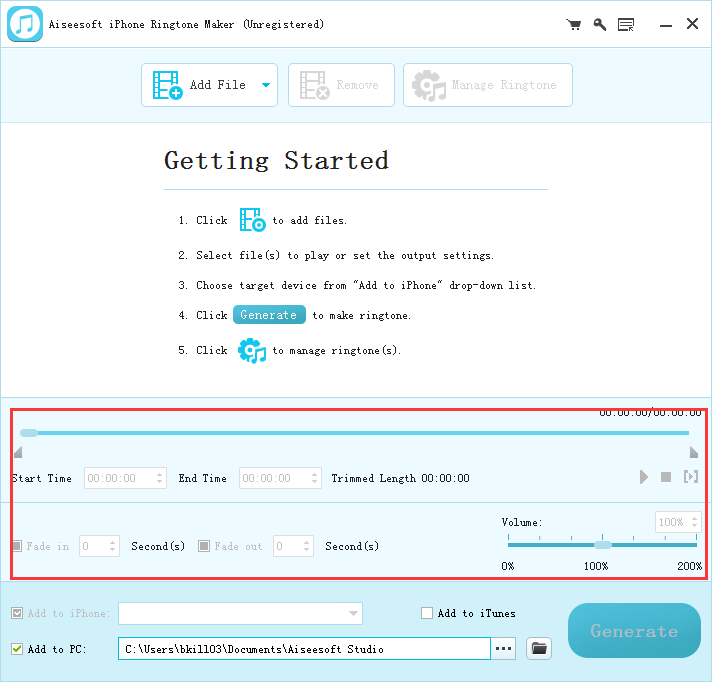Click the End Time stepper arrows
The image size is (712, 682).
(x=315, y=478)
